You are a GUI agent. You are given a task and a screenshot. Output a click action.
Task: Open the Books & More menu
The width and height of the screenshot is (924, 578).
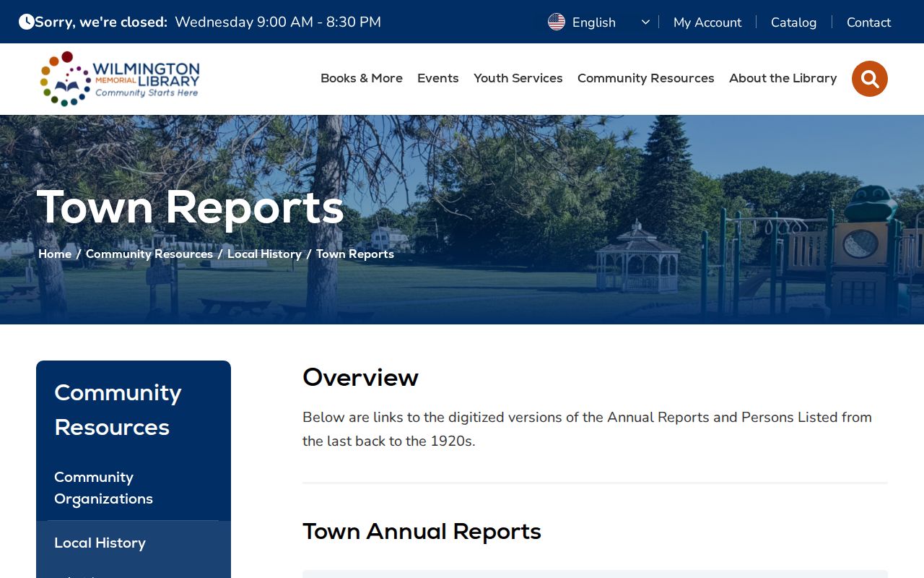pos(362,78)
